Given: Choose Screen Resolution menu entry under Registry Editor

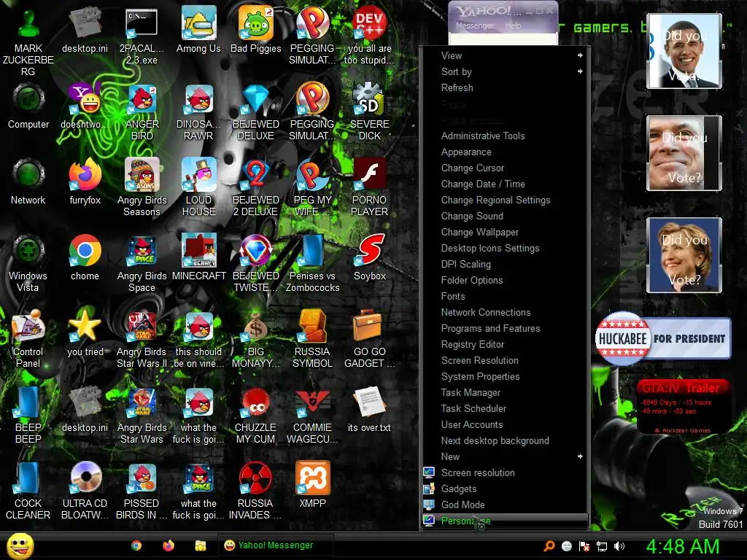Looking at the screenshot, I should [x=505, y=360].
